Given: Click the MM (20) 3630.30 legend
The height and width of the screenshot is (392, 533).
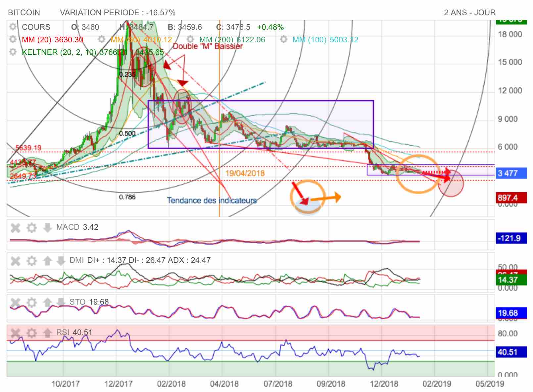Looking at the screenshot, I should pos(52,40).
